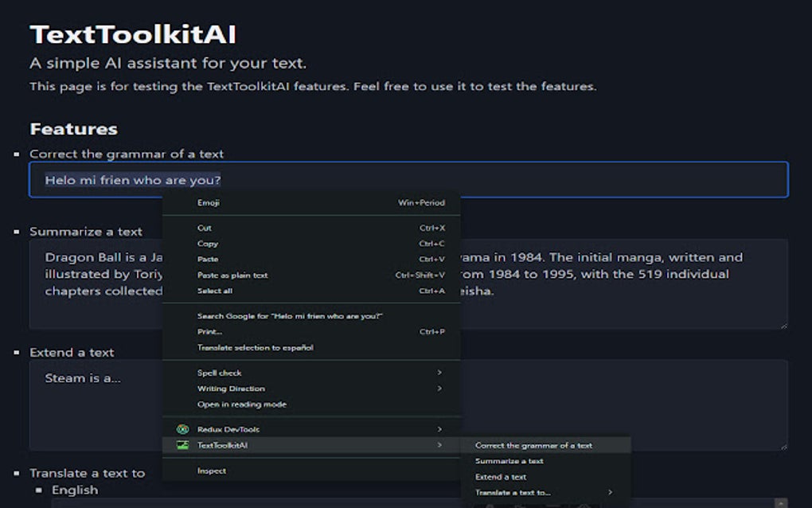Select 'Open in reading mode'
Screen dimensions: 812x508
tap(241, 404)
